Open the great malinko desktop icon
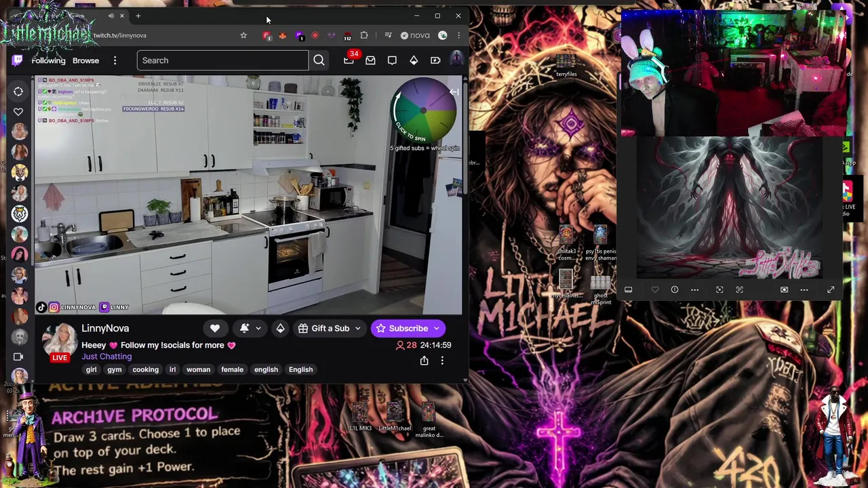This screenshot has width=868, height=488. [x=429, y=421]
